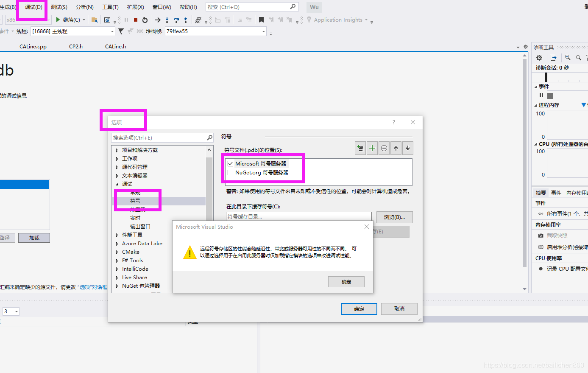
Task: Zoom out on the Diagnostic Tools timeline
Action: (x=579, y=58)
